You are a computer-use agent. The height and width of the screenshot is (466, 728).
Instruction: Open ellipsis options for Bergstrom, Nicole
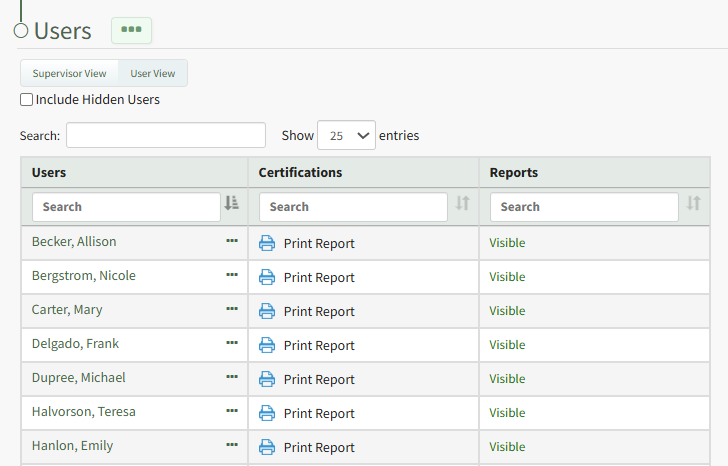232,275
